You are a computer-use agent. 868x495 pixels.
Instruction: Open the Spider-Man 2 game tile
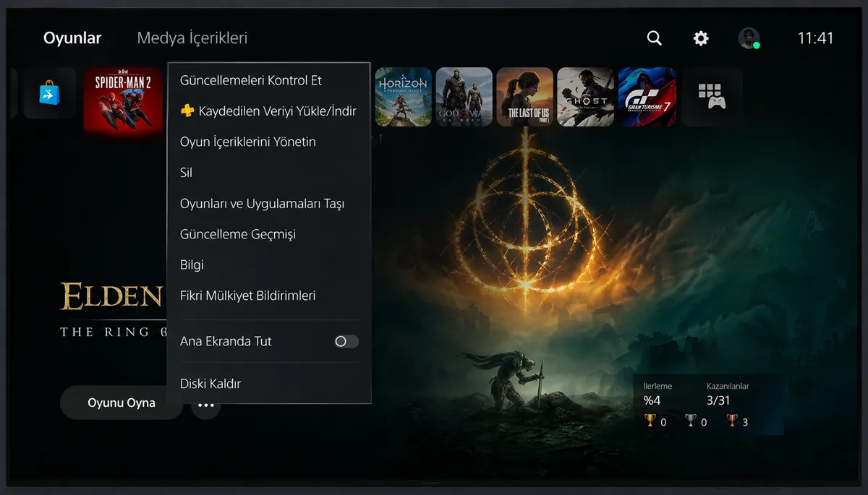(123, 98)
